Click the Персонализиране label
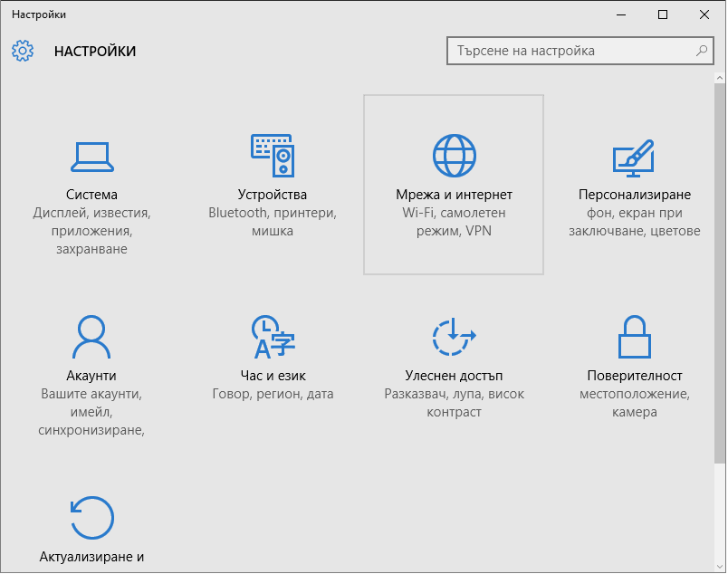The image size is (728, 574). pos(635,195)
